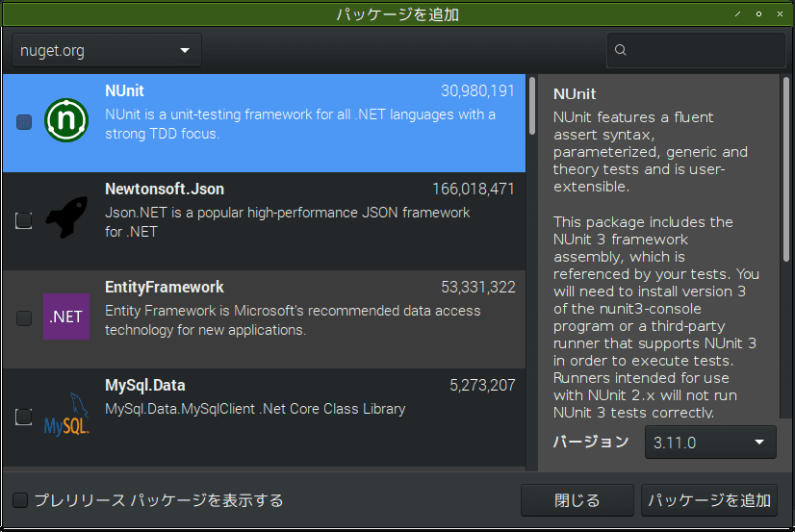Click the Newtonsoft.Json rocket icon
The image size is (795, 532).
click(x=66, y=217)
